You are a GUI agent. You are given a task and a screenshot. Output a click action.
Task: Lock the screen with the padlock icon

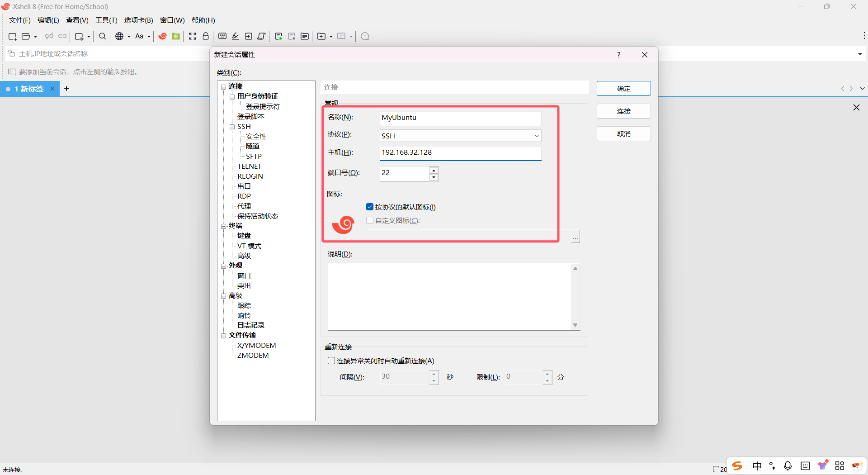click(x=206, y=36)
